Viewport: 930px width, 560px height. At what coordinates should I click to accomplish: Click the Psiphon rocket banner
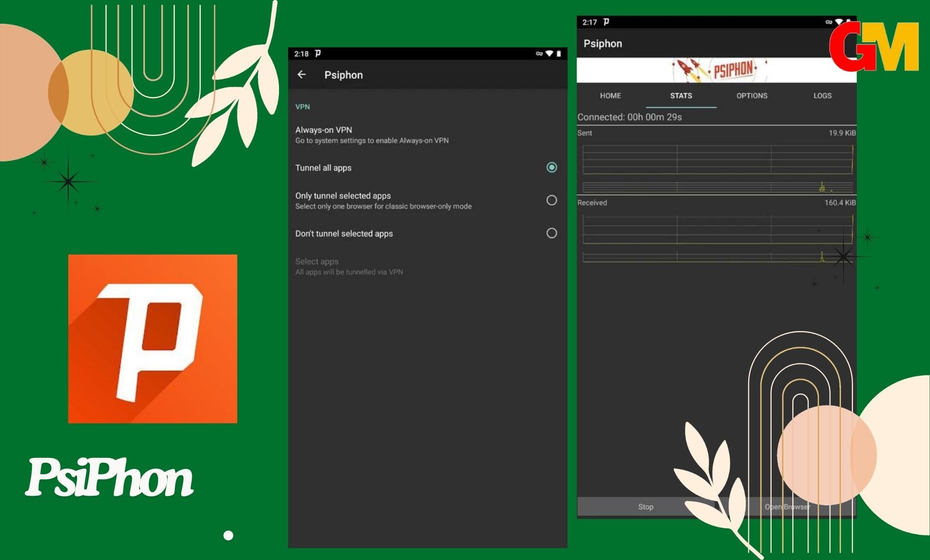click(716, 70)
